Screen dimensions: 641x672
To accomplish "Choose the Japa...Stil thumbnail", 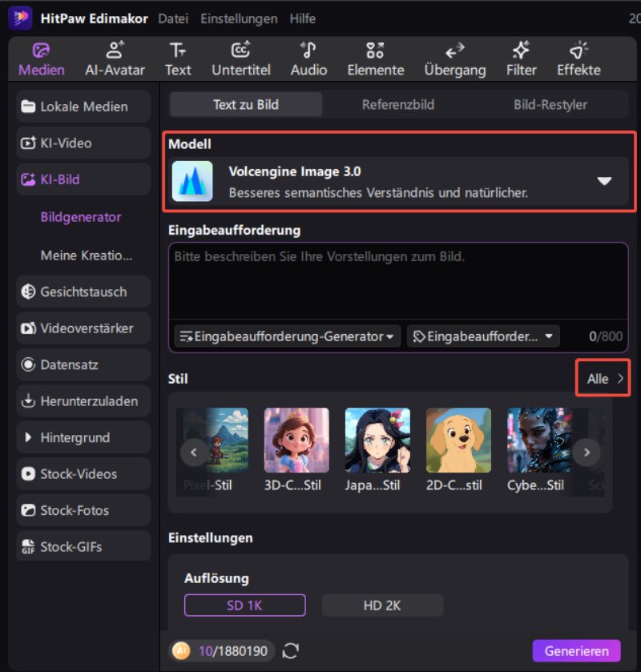I will [377, 441].
